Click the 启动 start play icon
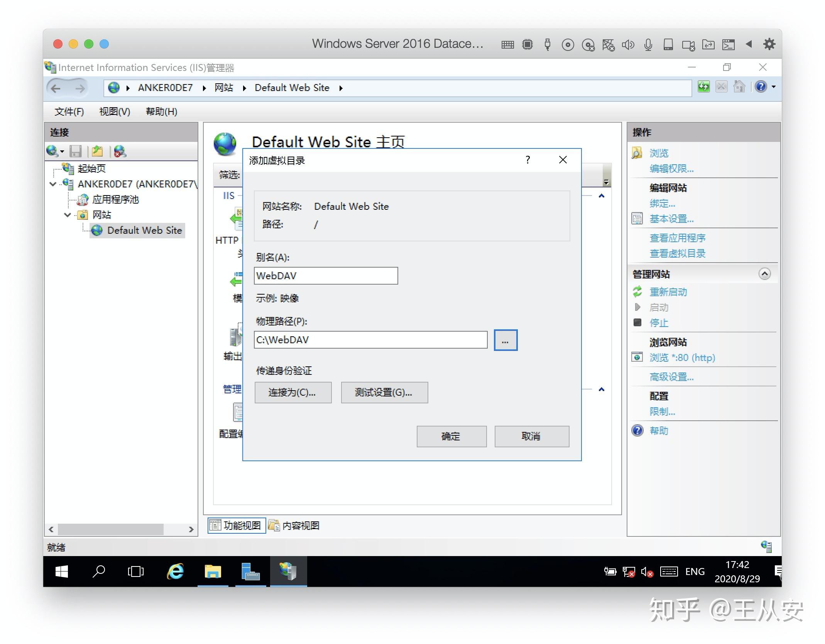The width and height of the screenshot is (825, 644). pos(637,307)
